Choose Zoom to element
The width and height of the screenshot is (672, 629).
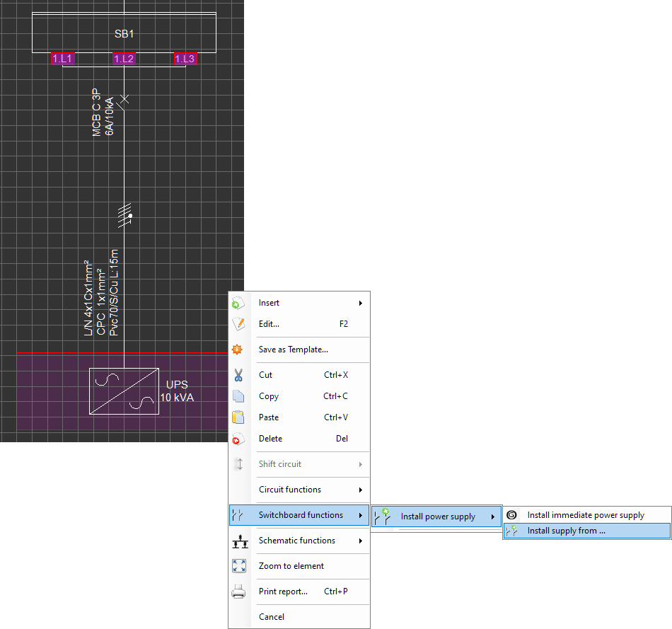pyautogui.click(x=299, y=566)
